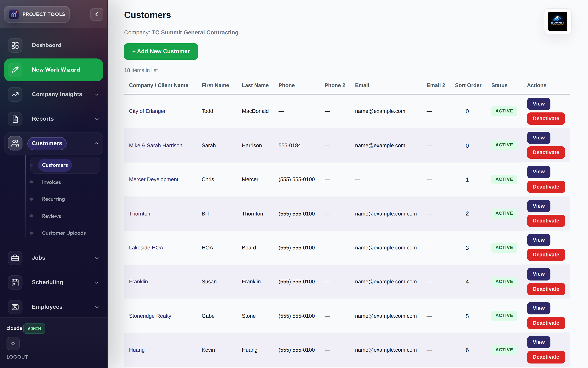
Task: Open the Thornton company name link
Action: click(x=139, y=214)
